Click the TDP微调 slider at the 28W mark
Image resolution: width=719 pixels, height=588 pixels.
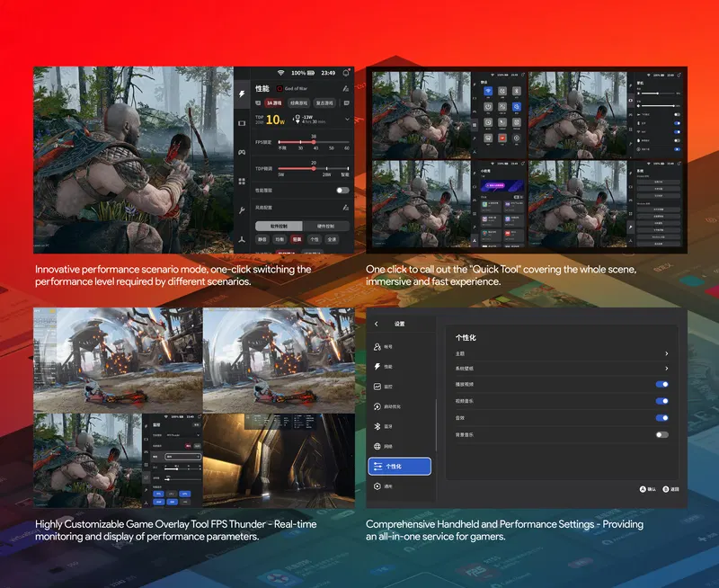coord(326,169)
